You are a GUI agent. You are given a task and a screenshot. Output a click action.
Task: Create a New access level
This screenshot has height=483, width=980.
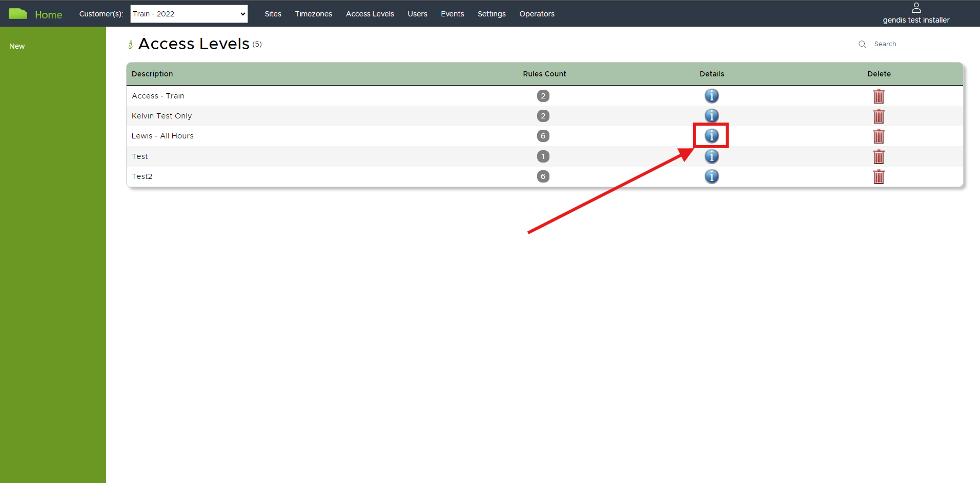coord(17,46)
